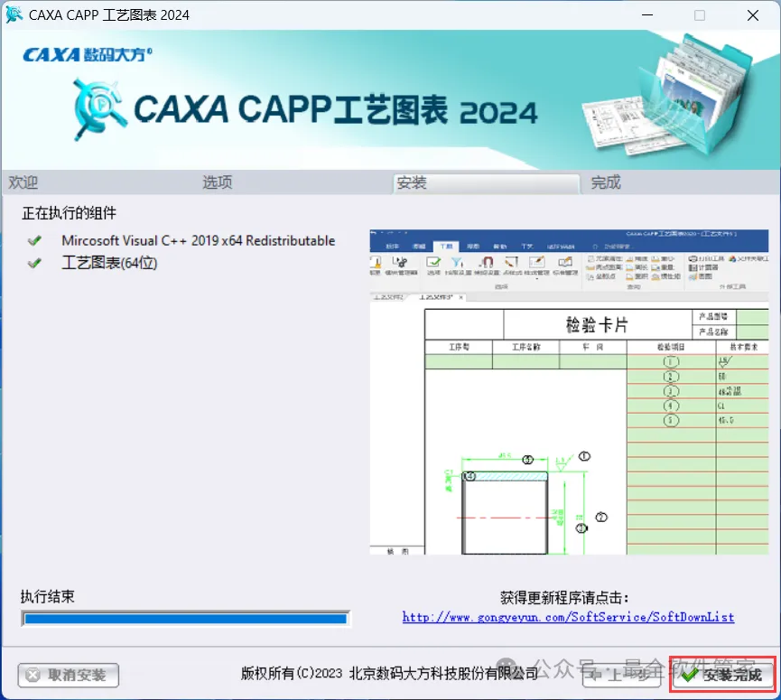781x700 pixels.
Task: Minimize the installer window
Action: tap(647, 15)
